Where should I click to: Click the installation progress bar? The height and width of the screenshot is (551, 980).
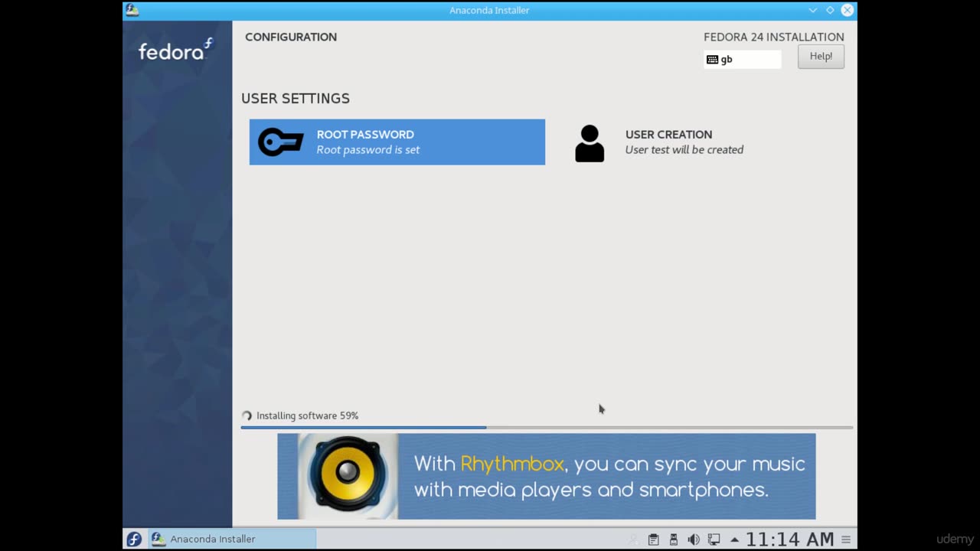(x=547, y=427)
